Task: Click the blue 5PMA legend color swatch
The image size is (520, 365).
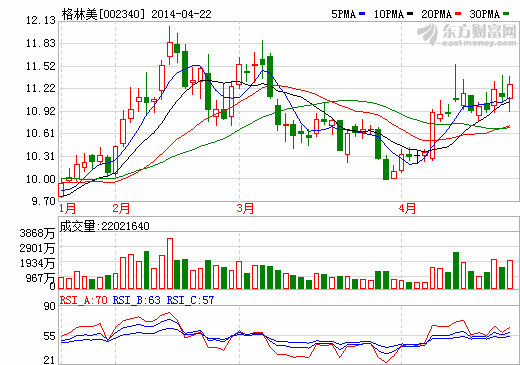Action: (362, 14)
